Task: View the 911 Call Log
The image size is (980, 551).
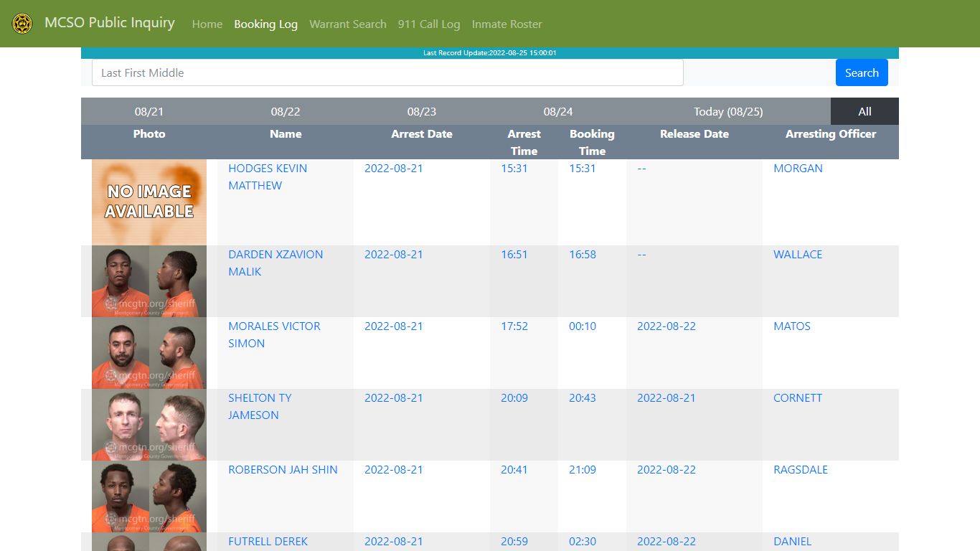Action: [x=429, y=24]
